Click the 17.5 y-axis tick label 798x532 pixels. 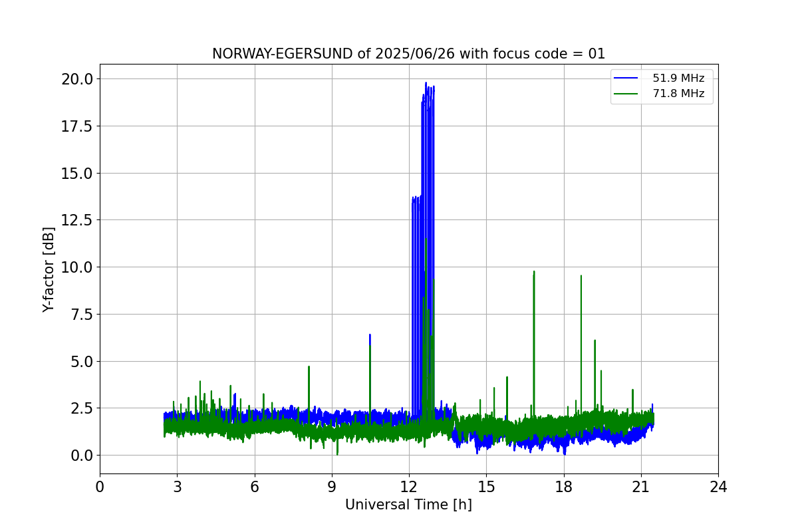coord(78,126)
